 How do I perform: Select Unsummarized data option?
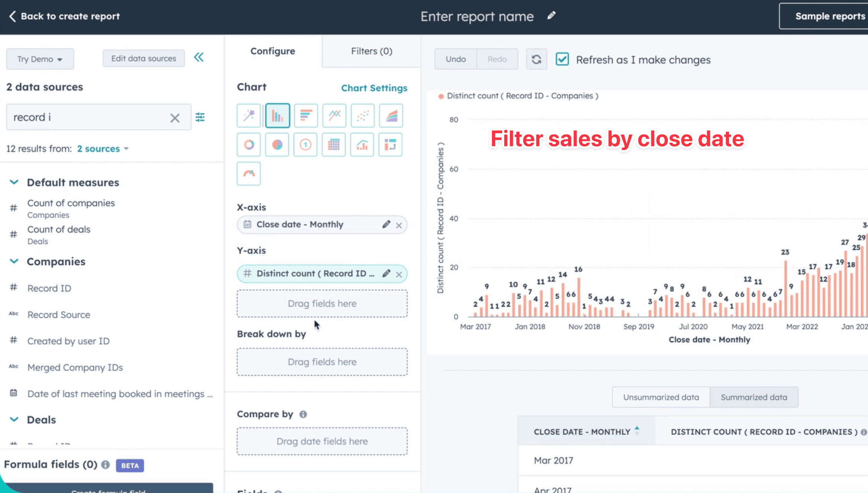[660, 397]
